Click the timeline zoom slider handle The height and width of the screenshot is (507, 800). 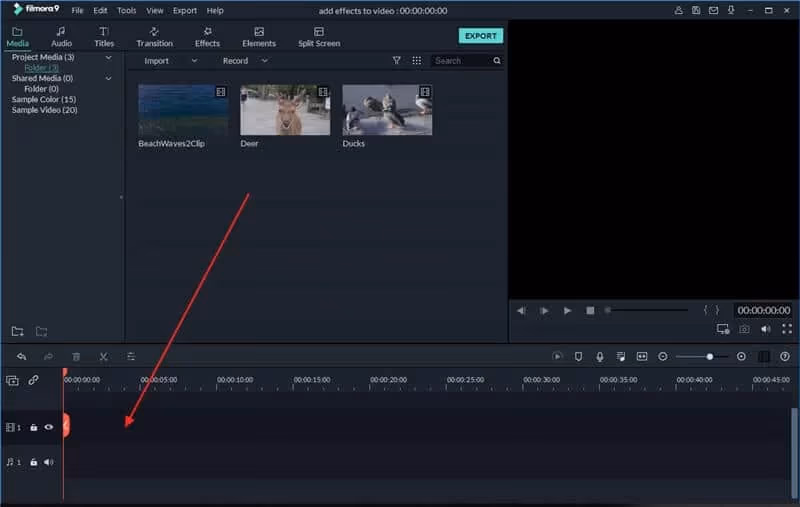point(710,356)
